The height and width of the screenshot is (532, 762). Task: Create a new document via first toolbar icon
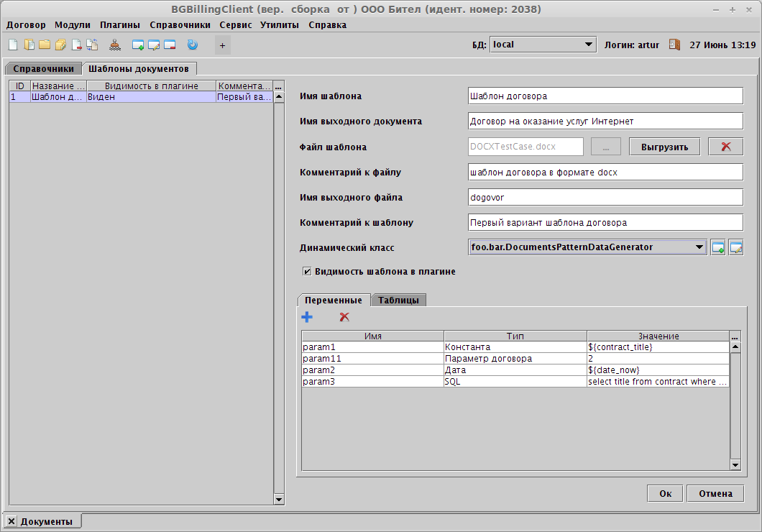(x=12, y=44)
